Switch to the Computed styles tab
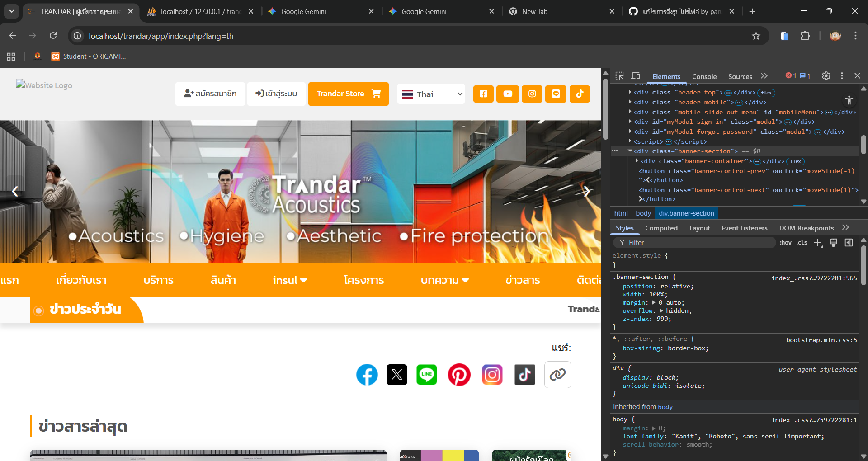This screenshot has height=461, width=868. pos(661,228)
